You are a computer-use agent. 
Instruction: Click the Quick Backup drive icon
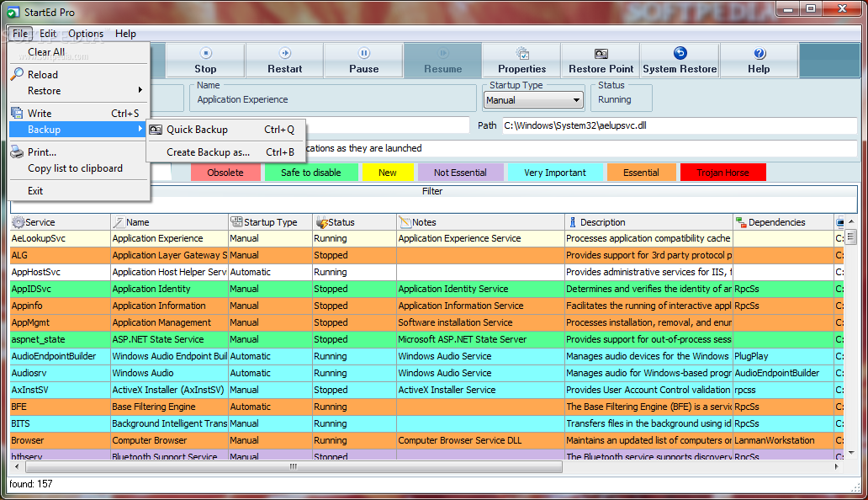pos(156,129)
